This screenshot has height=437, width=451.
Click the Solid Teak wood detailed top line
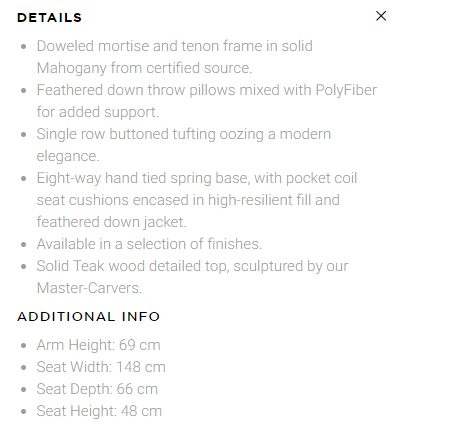click(x=192, y=266)
